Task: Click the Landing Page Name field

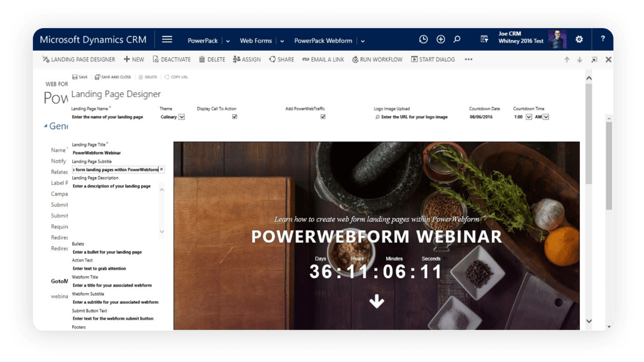Action: 107,117
